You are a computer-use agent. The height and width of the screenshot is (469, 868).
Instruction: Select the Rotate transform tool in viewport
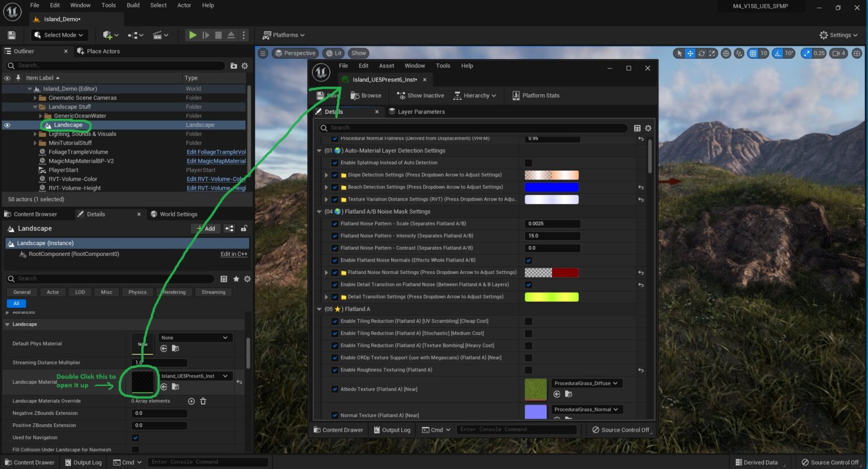(x=702, y=53)
